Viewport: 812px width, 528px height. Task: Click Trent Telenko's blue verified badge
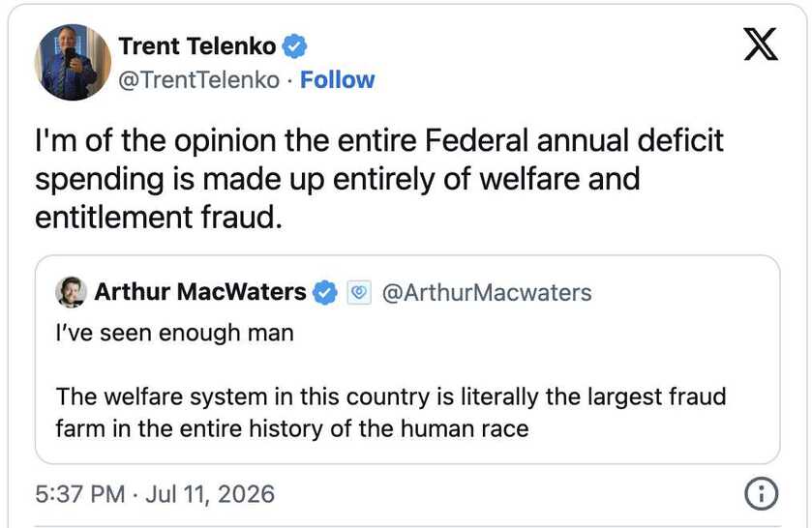coord(294,46)
